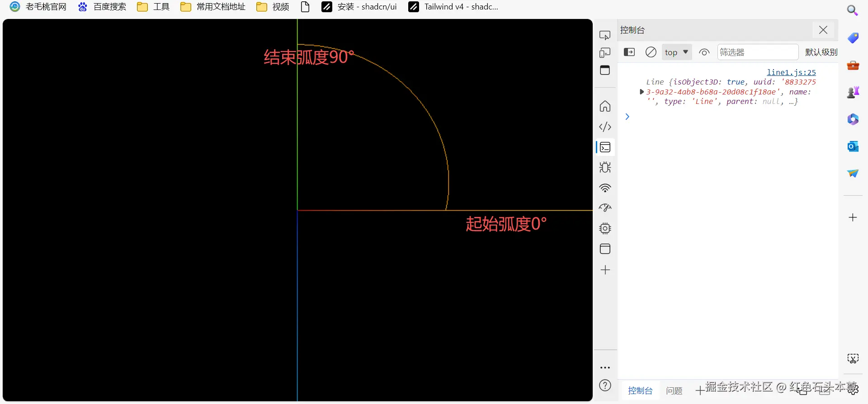Add a quick view tab with plus
Viewport: 868px width, 404px height.
click(700, 390)
